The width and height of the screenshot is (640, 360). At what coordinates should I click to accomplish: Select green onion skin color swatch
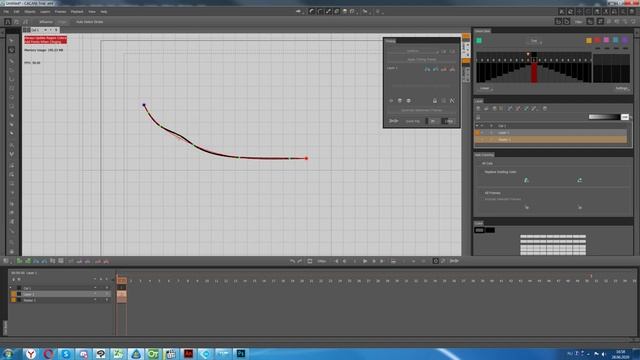(x=479, y=40)
